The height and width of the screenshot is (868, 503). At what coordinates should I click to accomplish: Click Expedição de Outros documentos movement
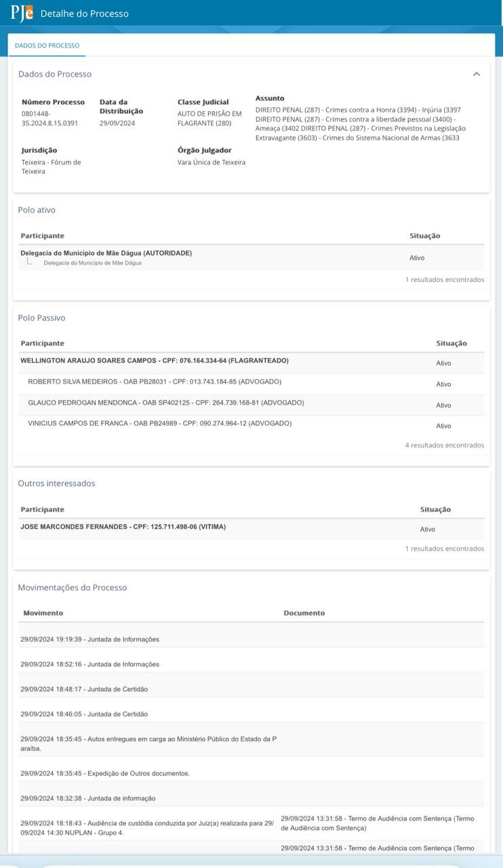point(105,774)
